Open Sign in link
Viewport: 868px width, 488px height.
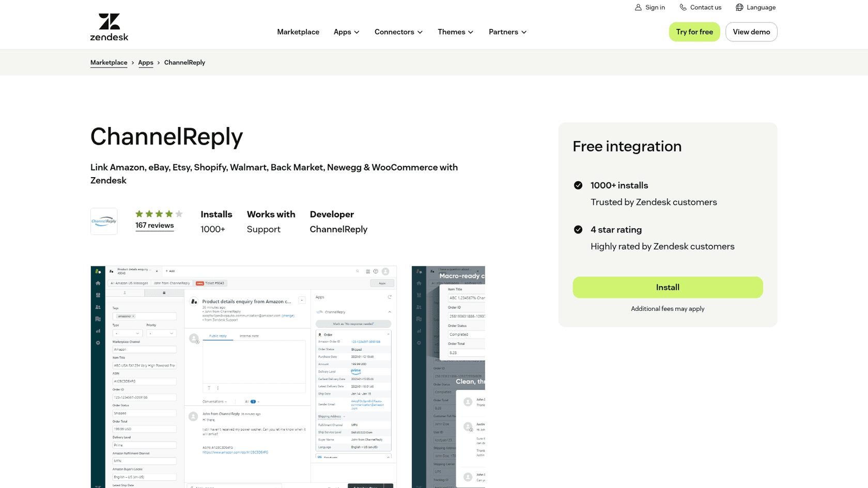click(x=650, y=7)
